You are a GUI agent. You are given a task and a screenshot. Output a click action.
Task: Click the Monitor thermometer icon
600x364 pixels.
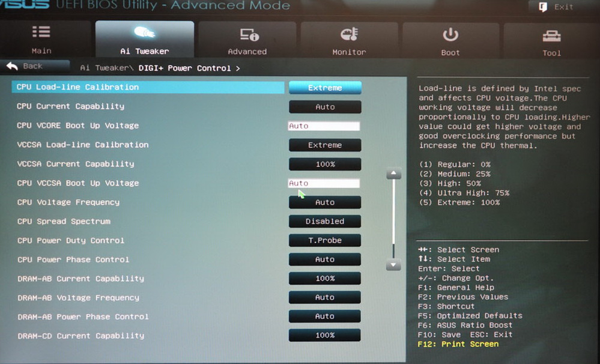click(349, 34)
